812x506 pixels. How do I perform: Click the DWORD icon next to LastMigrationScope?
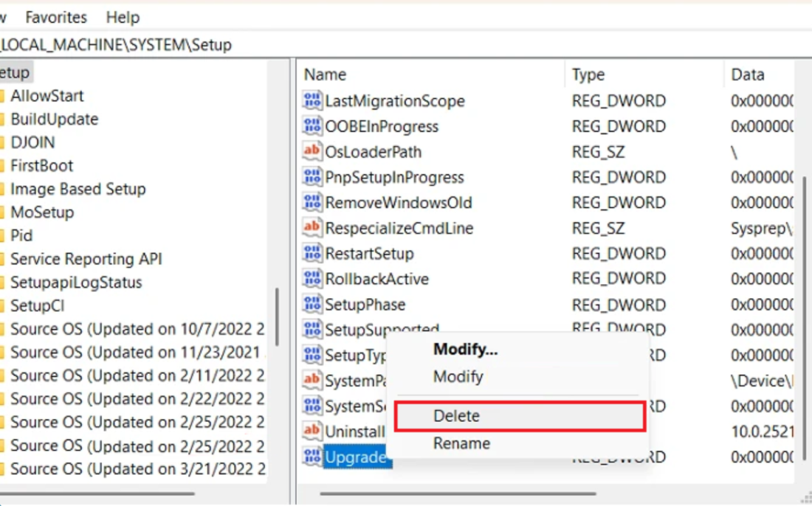click(311, 101)
